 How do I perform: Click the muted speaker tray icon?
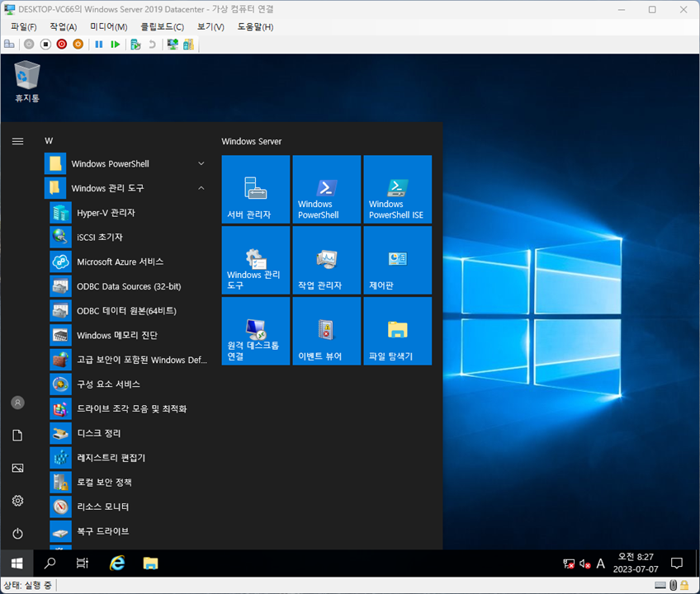(x=584, y=563)
